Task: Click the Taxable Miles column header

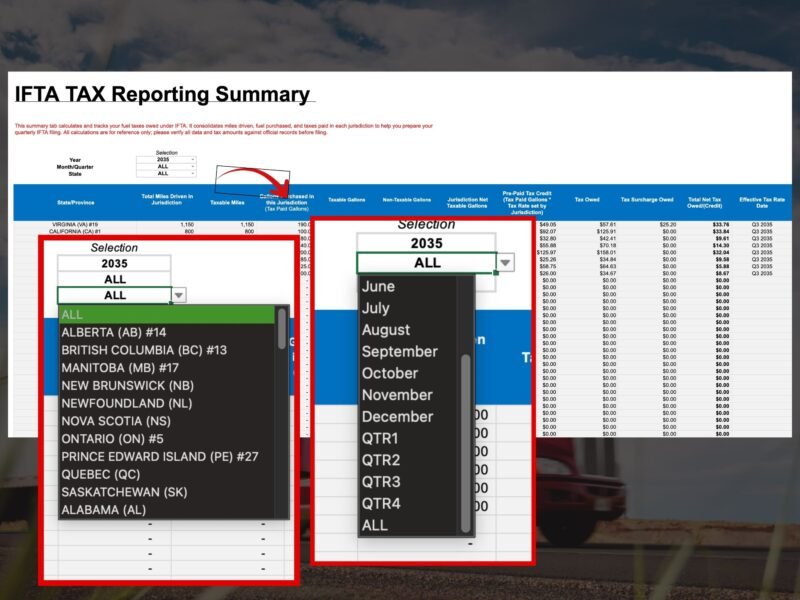Action: point(227,203)
